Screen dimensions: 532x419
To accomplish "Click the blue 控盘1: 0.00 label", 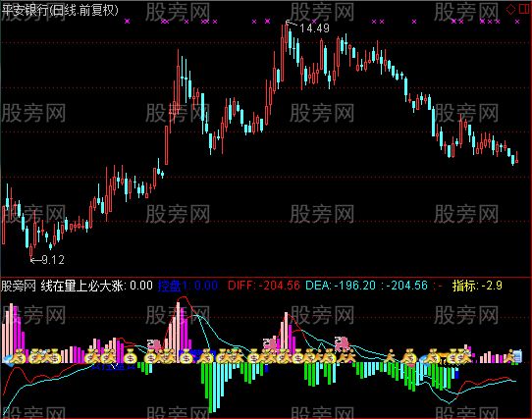I will point(187,286).
